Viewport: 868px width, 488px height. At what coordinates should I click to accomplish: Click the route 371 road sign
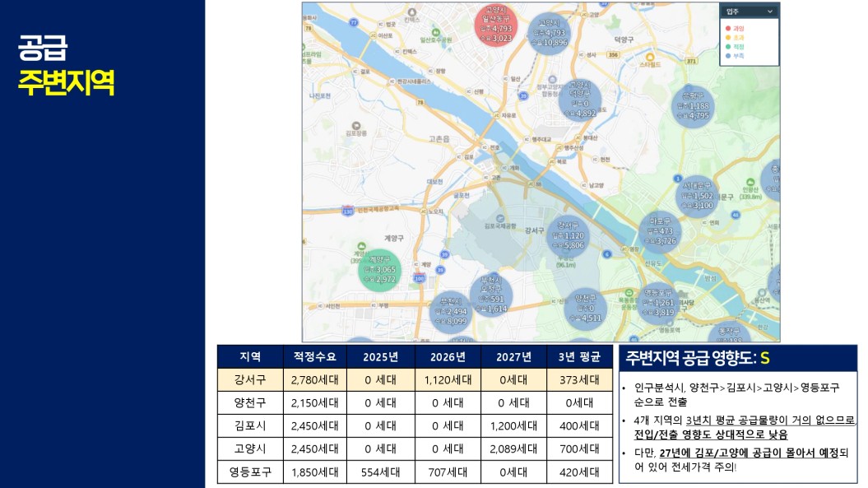(x=691, y=61)
